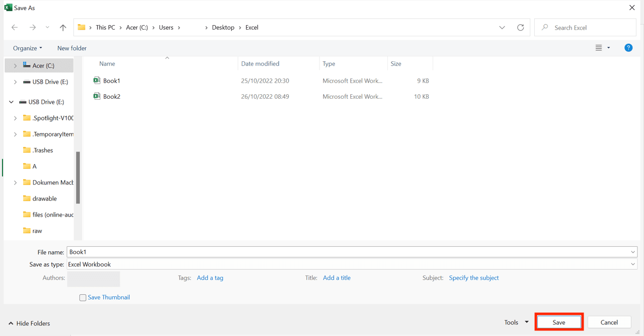
Task: Change the view layout icon
Action: coord(599,48)
